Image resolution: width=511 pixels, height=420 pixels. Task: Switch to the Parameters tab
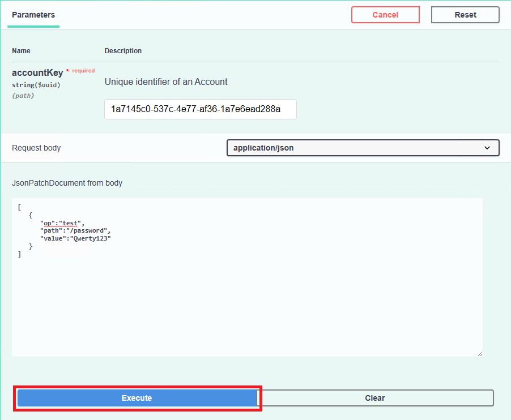33,15
